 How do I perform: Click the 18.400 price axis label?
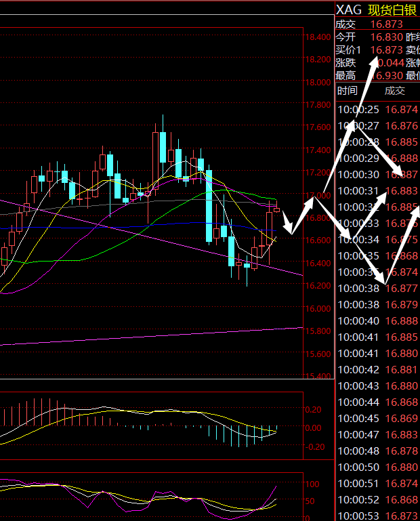[x=318, y=37]
